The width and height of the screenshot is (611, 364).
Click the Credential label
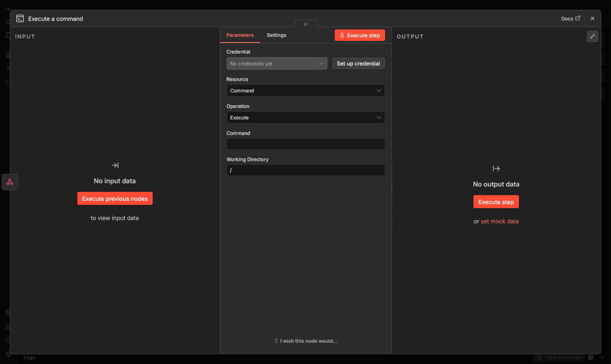(238, 52)
